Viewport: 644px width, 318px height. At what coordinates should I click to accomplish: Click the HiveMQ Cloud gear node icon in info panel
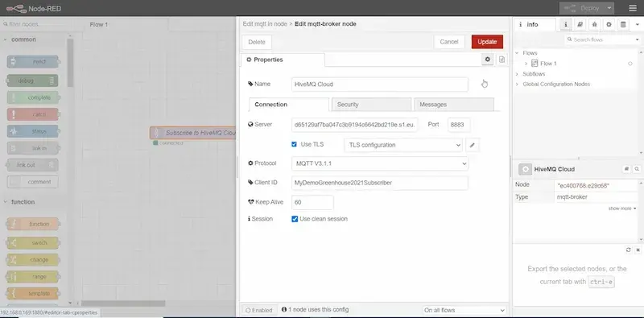coord(525,169)
